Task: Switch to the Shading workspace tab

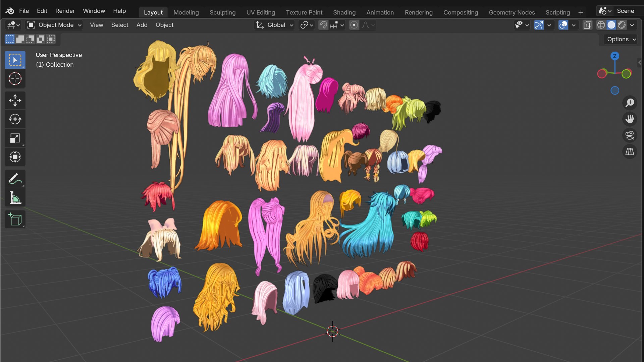Action: [344, 12]
